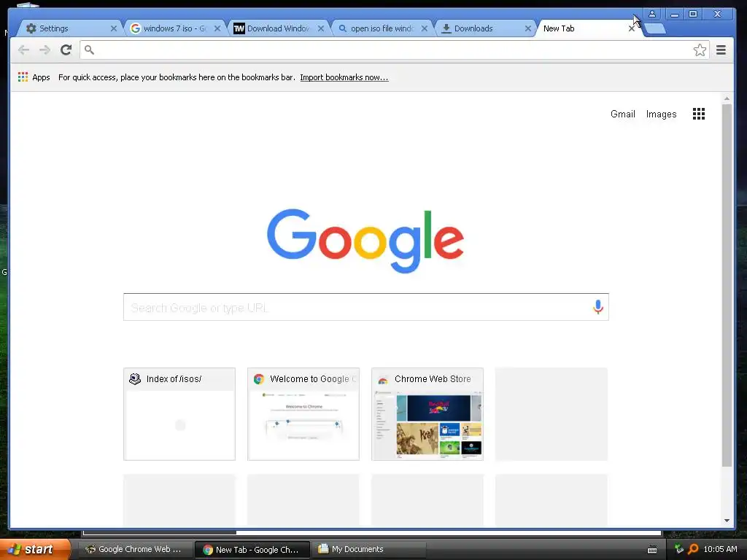Close the Download Windows tab

pos(321,28)
